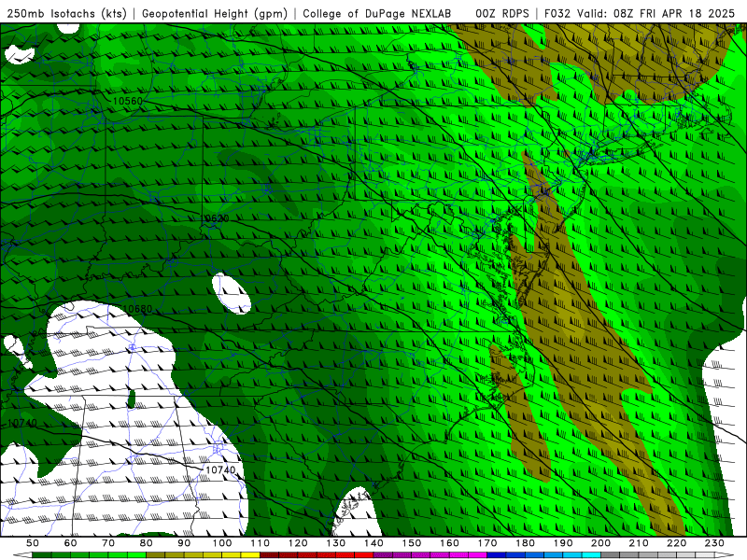This screenshot has width=747, height=560.
Task: Click the 190 knots scale label
Action: (563, 543)
